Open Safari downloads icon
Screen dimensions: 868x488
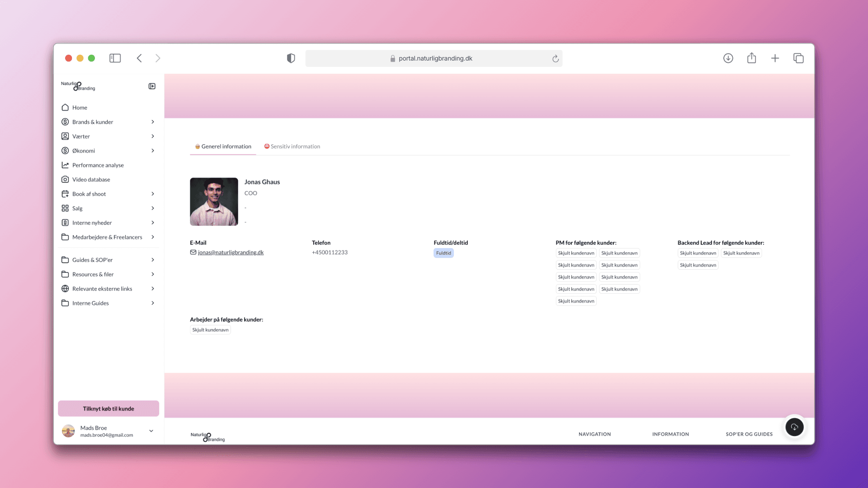[x=728, y=58]
